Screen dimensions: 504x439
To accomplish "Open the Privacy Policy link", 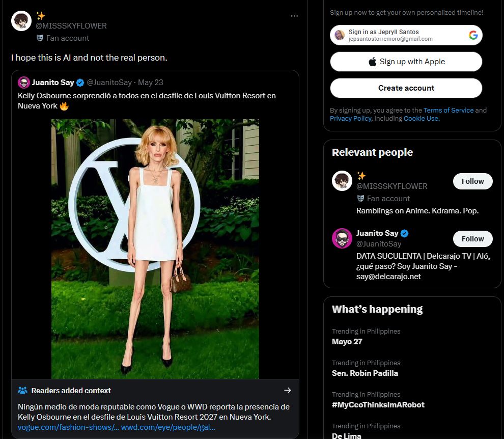I will (350, 118).
